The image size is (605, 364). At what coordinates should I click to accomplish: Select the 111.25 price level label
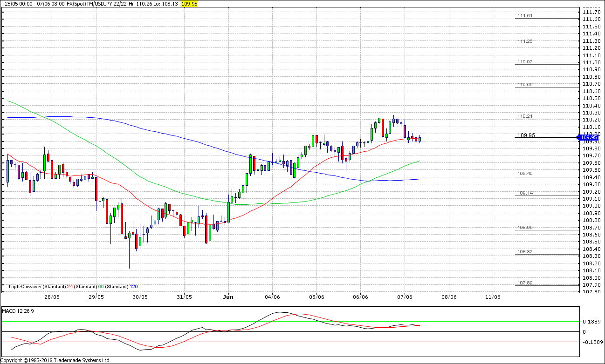pyautogui.click(x=524, y=41)
